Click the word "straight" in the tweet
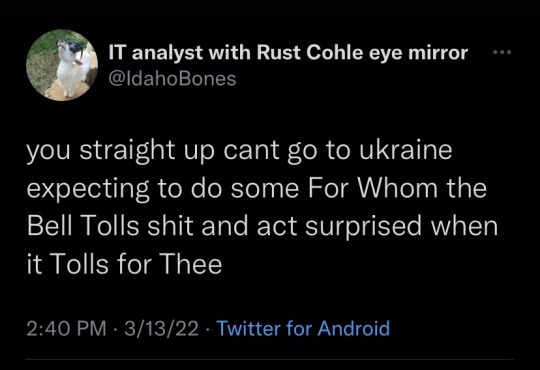The width and height of the screenshot is (540, 370). [127, 151]
